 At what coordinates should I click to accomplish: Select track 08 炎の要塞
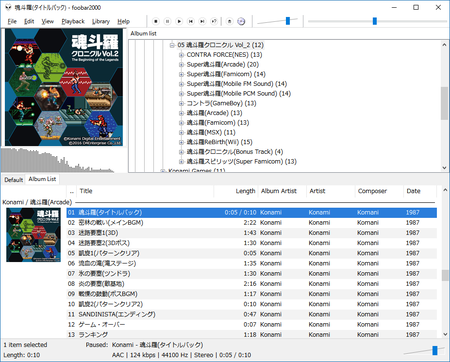click(252, 284)
